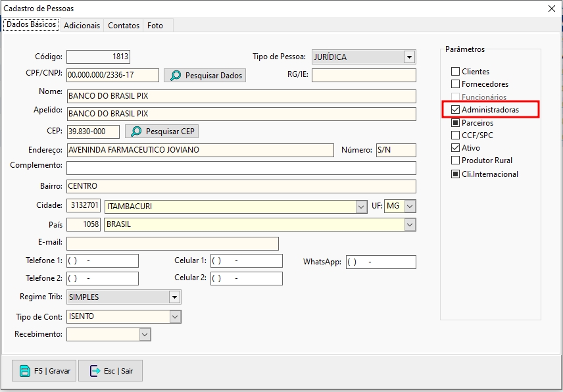Open the Regime Trib dropdown
Viewport: 563px width, 392px height.
click(x=174, y=297)
